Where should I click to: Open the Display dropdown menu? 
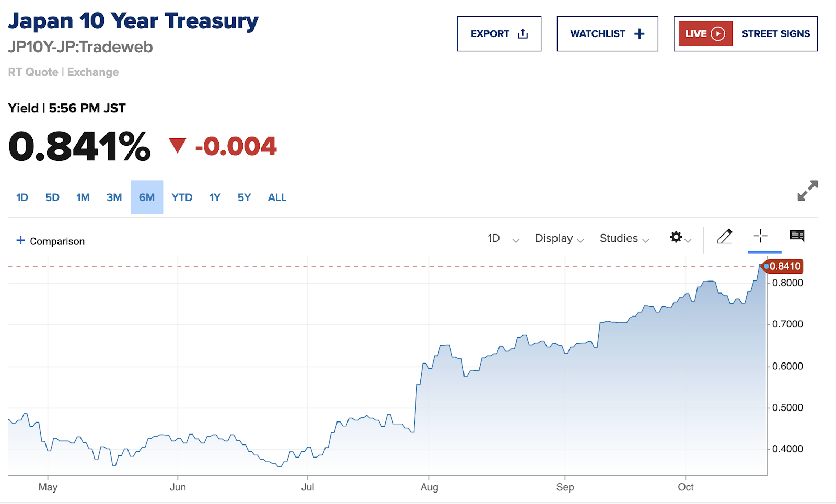[559, 239]
